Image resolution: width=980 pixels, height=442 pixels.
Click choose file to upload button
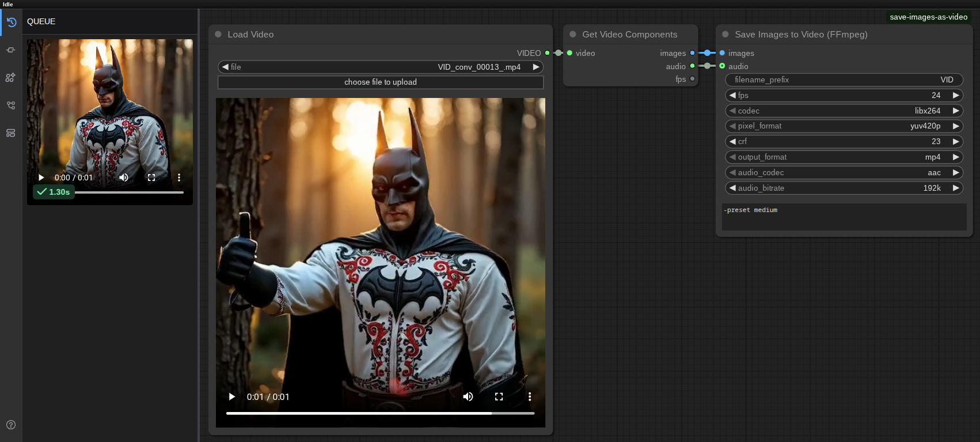pyautogui.click(x=381, y=82)
